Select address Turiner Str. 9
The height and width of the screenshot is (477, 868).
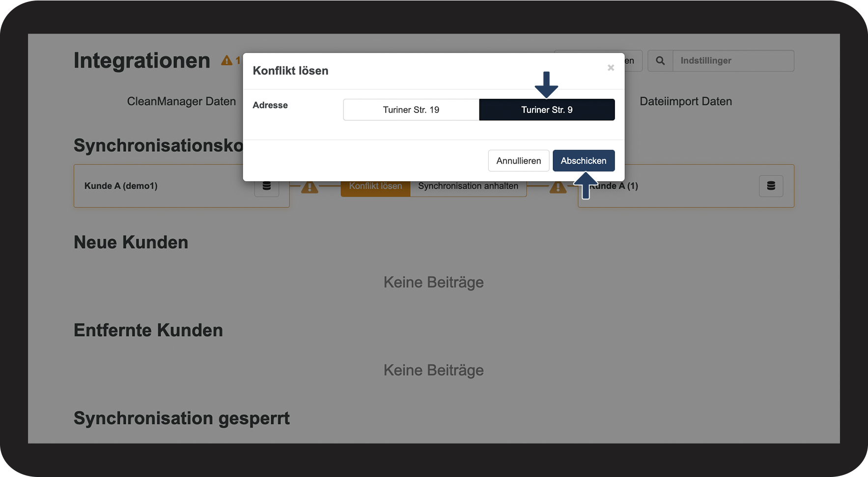pos(547,110)
